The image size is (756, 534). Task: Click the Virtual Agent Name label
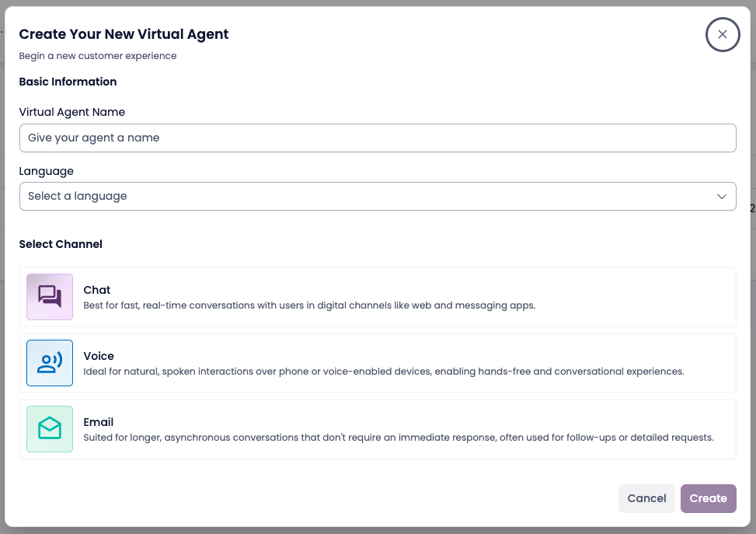72,112
